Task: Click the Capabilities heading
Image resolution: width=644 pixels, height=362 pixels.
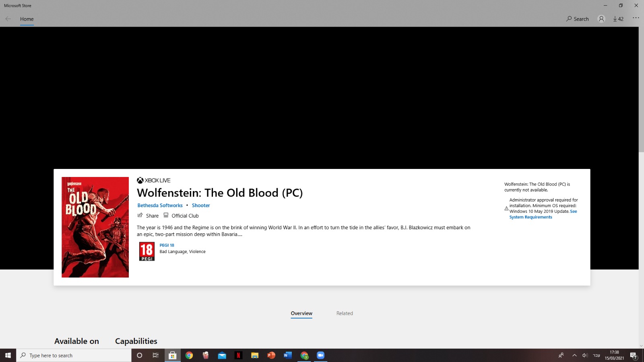Action: point(136,341)
